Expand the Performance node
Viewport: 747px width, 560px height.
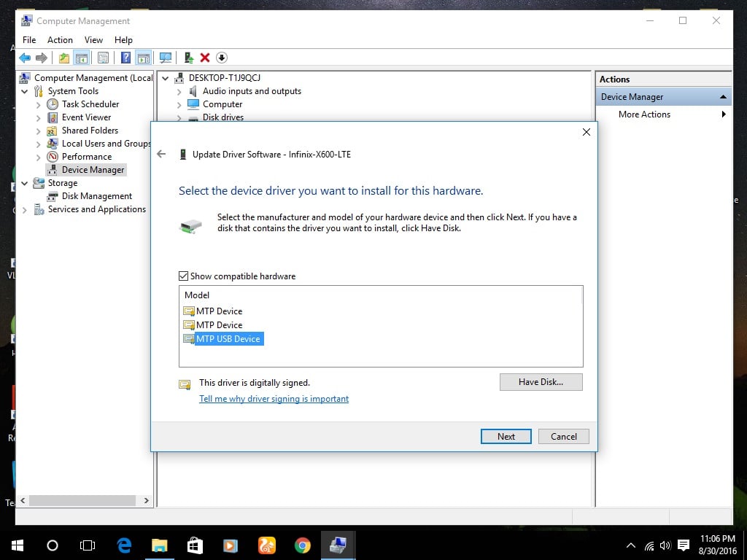(39, 157)
